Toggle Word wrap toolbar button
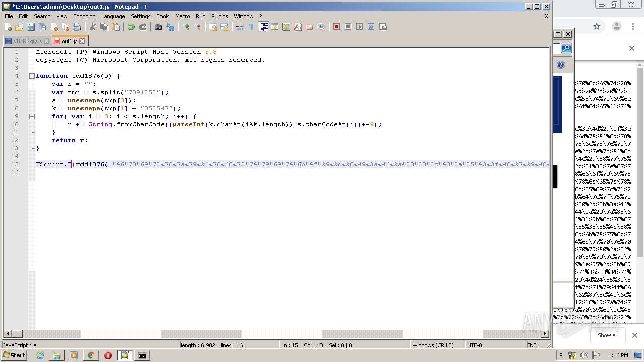This screenshot has width=644, height=362. click(x=240, y=27)
